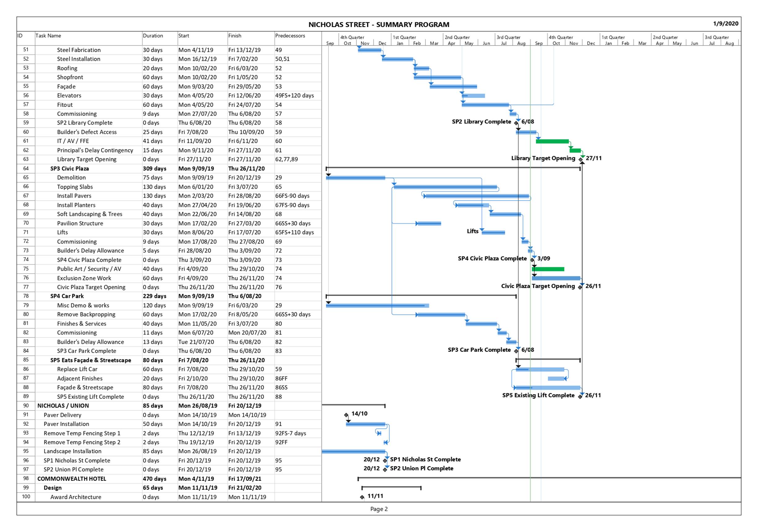
Task: Click the Adjacent Finishes task
Action: tap(80, 379)
